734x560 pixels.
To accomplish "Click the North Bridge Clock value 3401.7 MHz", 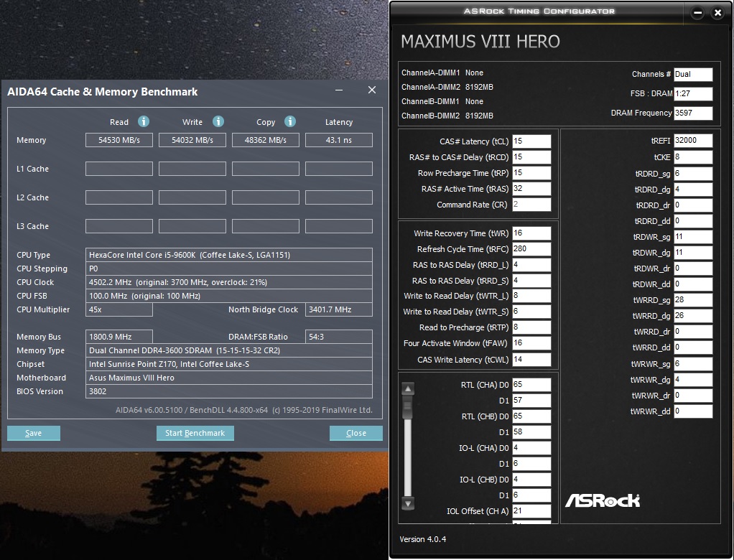I will 339,309.
